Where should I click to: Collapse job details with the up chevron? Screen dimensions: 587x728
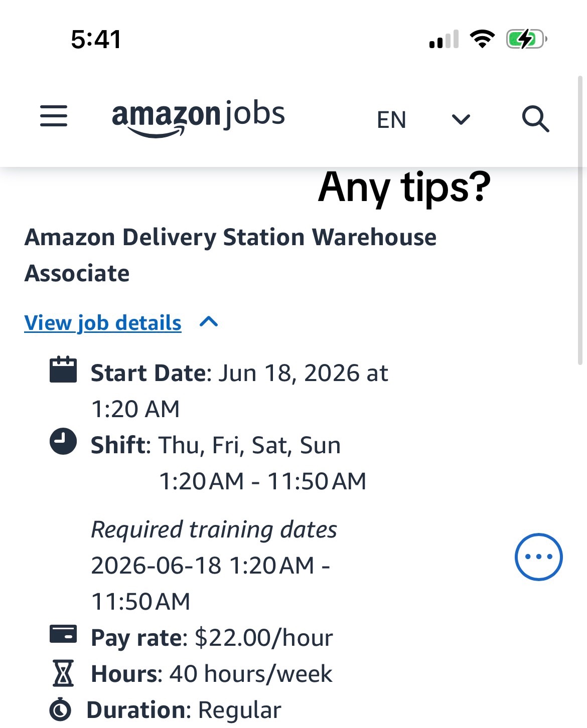[209, 321]
